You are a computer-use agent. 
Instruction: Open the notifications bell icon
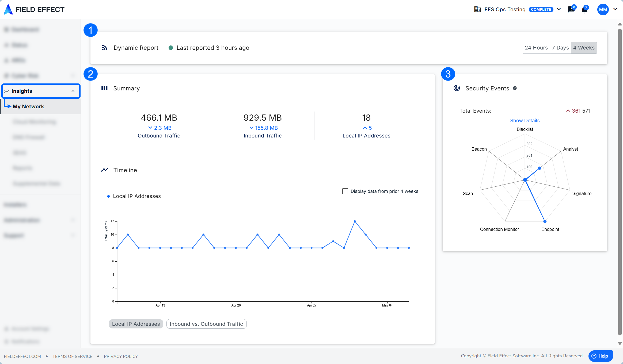point(584,10)
